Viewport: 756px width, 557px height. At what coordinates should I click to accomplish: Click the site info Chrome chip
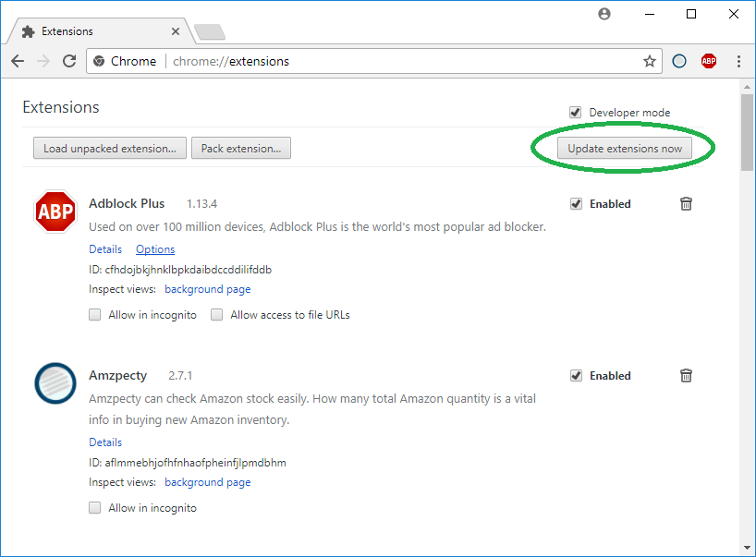click(x=126, y=61)
